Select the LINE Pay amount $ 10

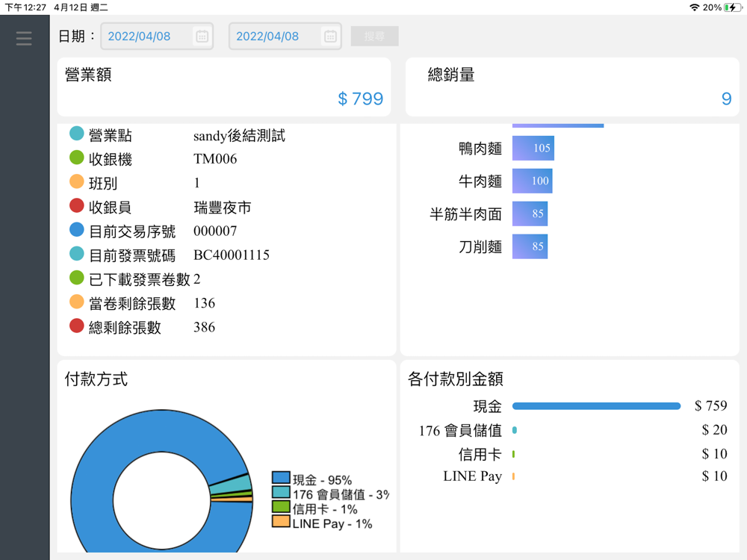point(715,476)
